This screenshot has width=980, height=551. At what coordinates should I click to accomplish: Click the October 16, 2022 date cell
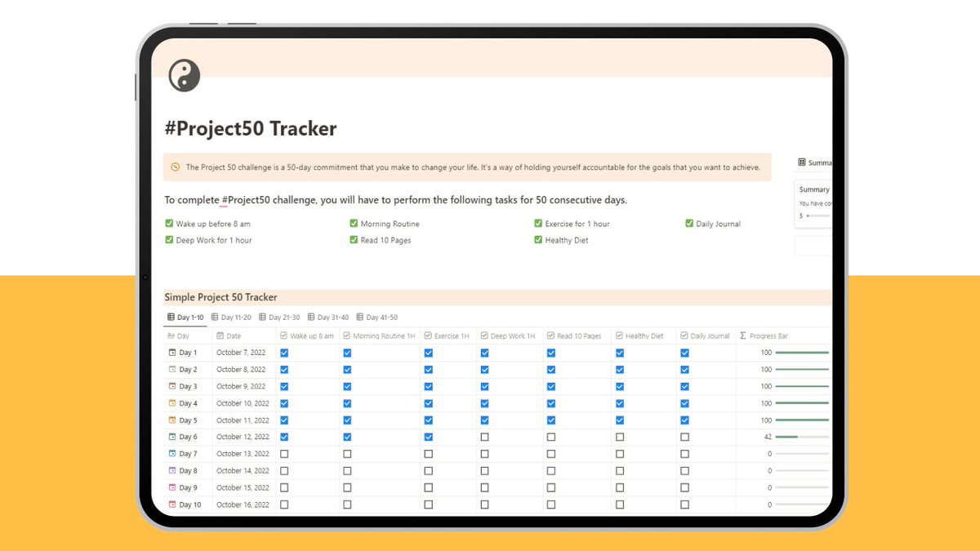(243, 504)
